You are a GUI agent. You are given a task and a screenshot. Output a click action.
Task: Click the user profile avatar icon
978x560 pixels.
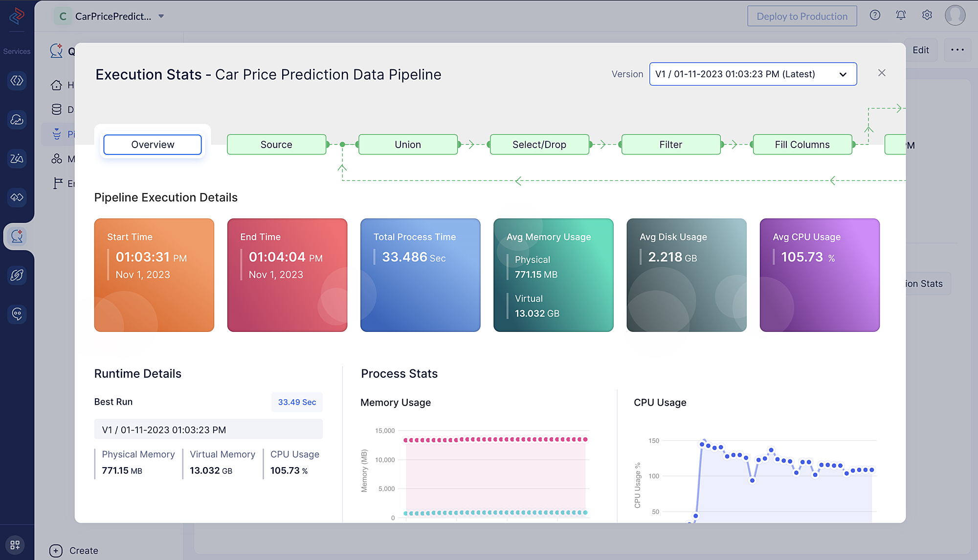pos(955,16)
